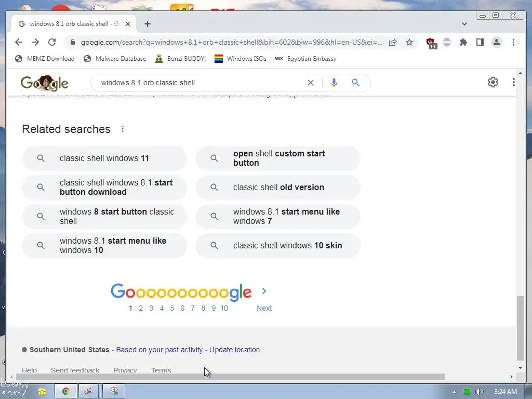Image resolution: width=532 pixels, height=399 pixels.
Task: Open the Chrome taskbar button
Action: (x=66, y=391)
